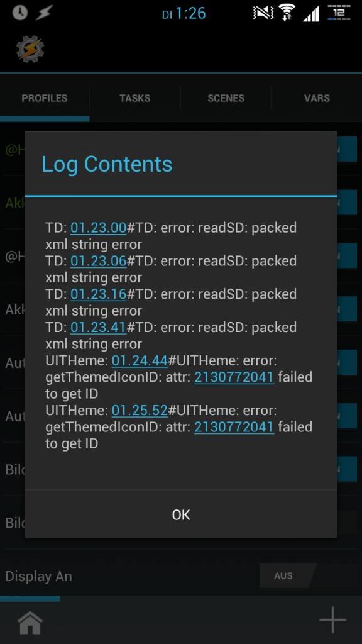Viewport: 362px width, 644px height.
Task: Tap the cell signal strength icon
Action: 312,14
